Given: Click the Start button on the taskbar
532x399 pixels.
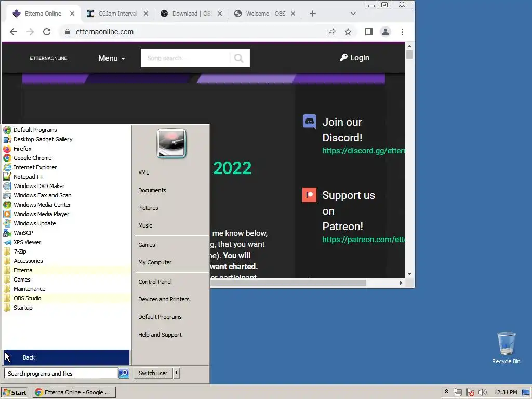Looking at the screenshot, I should pyautogui.click(x=15, y=392).
